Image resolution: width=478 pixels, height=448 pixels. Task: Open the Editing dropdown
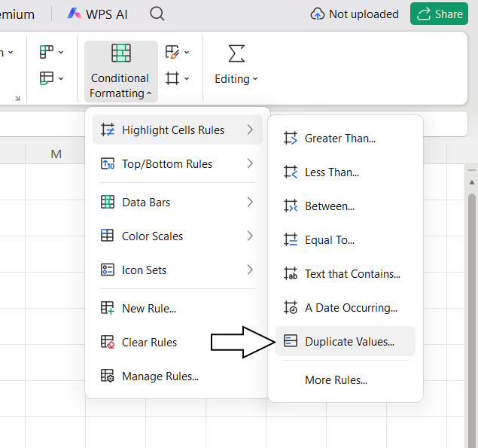click(x=236, y=78)
